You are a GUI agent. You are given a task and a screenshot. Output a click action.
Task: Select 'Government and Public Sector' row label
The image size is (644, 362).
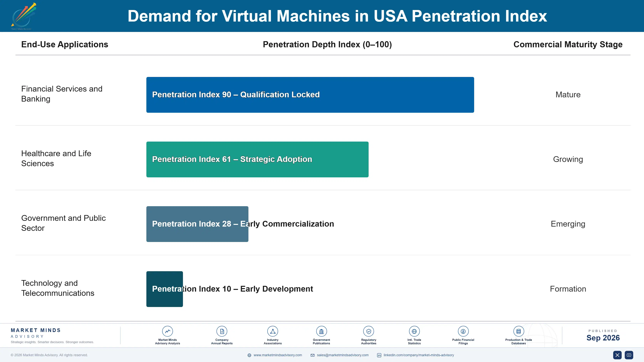point(64,223)
